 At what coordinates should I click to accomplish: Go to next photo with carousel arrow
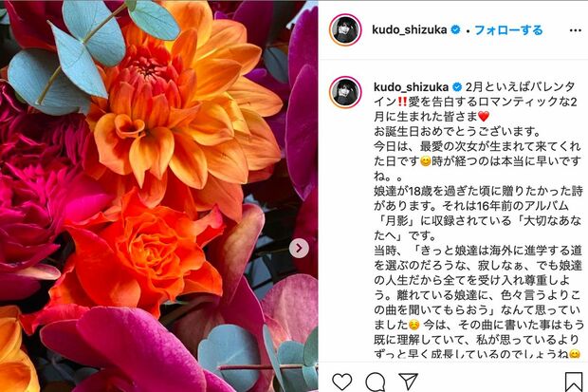pyautogui.click(x=299, y=248)
